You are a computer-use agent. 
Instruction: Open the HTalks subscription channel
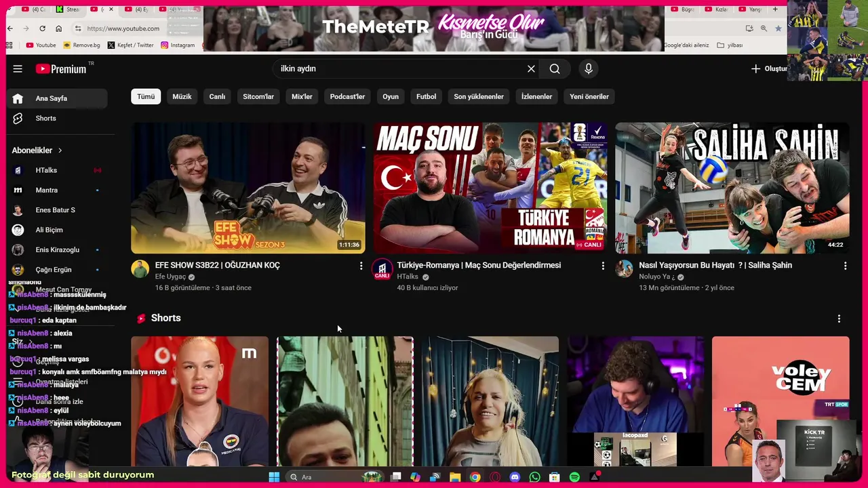[57, 170]
